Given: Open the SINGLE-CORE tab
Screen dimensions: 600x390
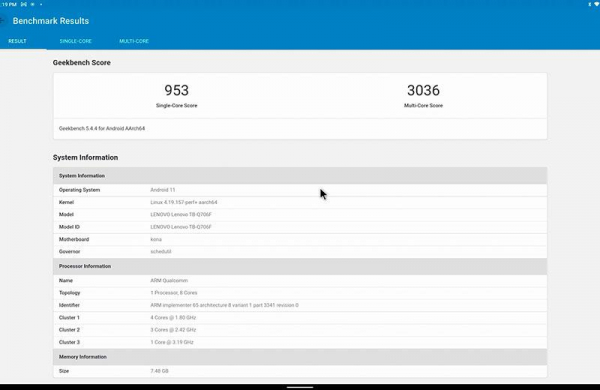Looking at the screenshot, I should (x=75, y=41).
